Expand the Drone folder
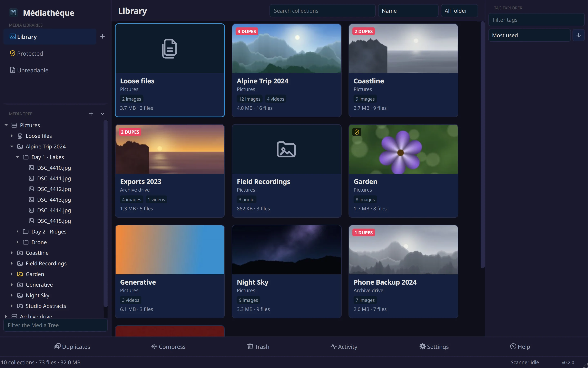 click(18, 242)
